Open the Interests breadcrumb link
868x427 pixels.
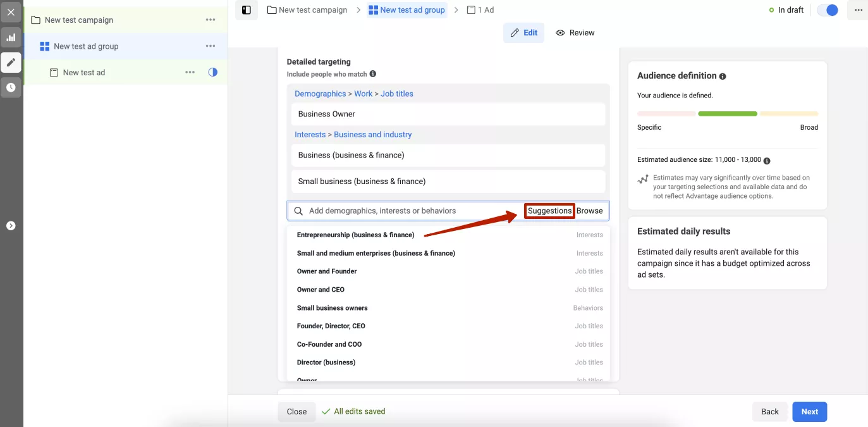click(310, 135)
